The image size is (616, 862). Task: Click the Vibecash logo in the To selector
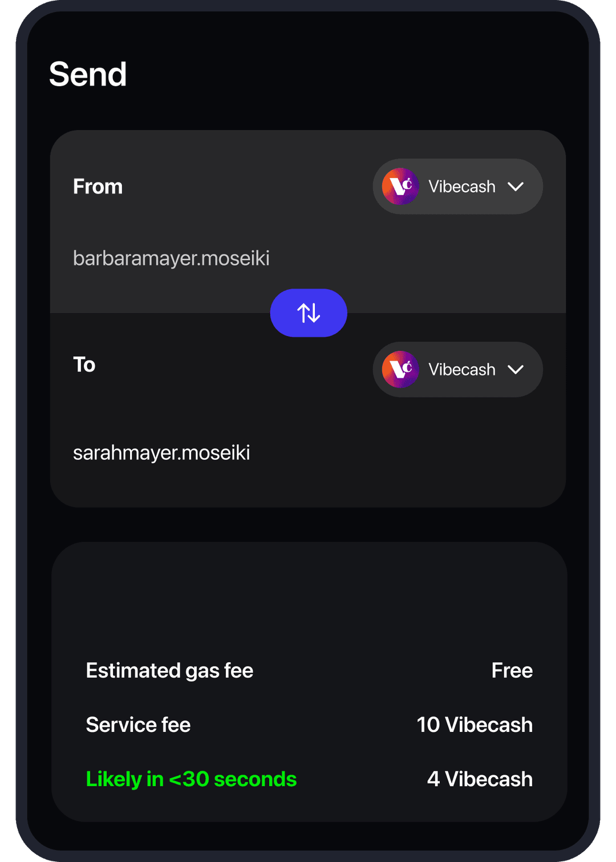click(400, 370)
